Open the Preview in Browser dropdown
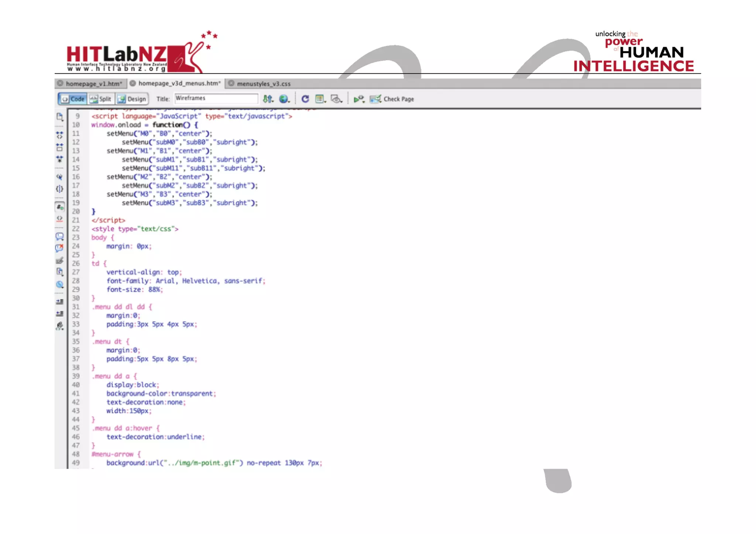 (x=284, y=99)
